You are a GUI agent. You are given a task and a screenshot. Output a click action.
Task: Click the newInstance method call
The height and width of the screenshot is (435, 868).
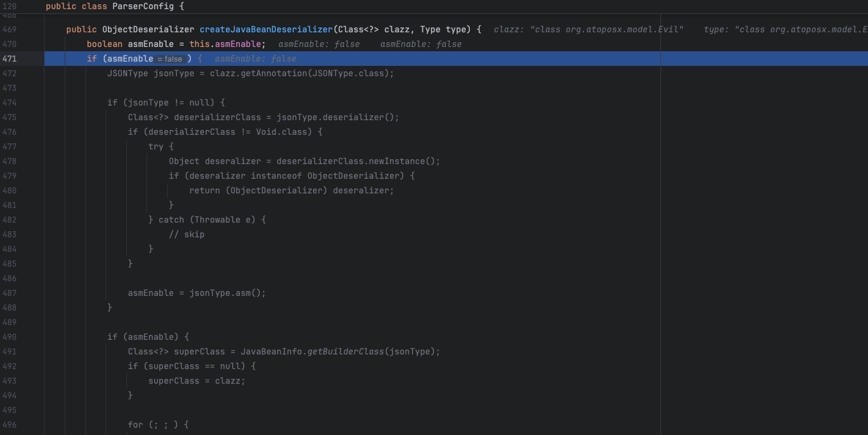397,161
